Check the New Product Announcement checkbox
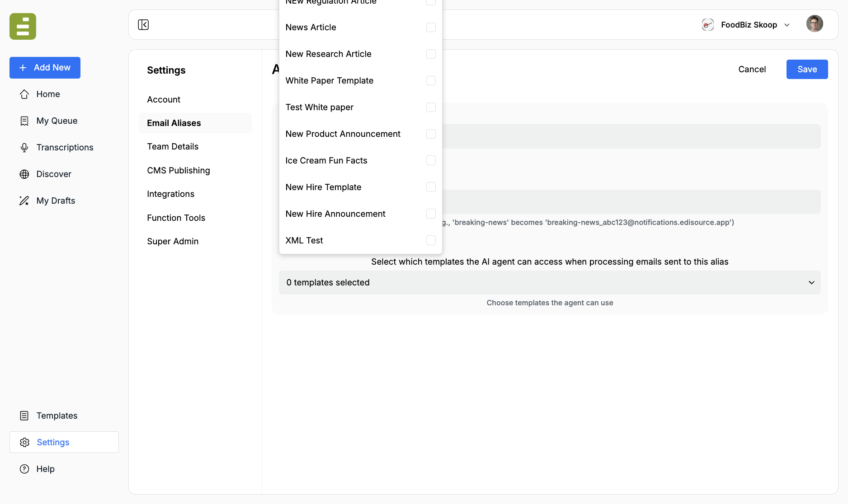Image resolution: width=848 pixels, height=504 pixels. point(431,134)
